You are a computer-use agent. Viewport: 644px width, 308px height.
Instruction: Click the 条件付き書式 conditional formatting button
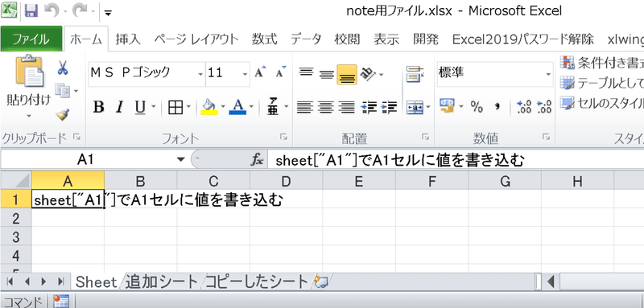(x=601, y=63)
